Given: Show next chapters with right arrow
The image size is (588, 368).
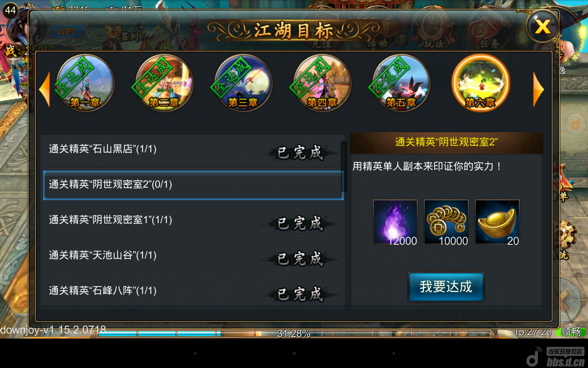Looking at the screenshot, I should 538,89.
